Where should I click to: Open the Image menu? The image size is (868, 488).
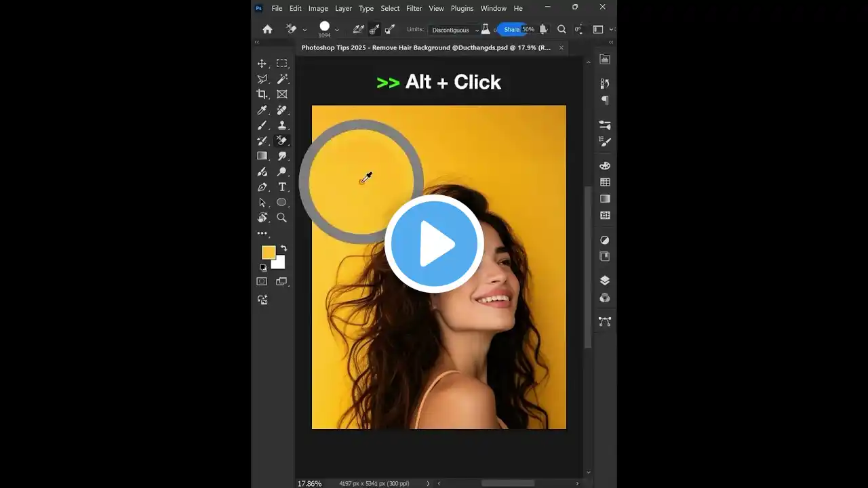click(x=318, y=8)
